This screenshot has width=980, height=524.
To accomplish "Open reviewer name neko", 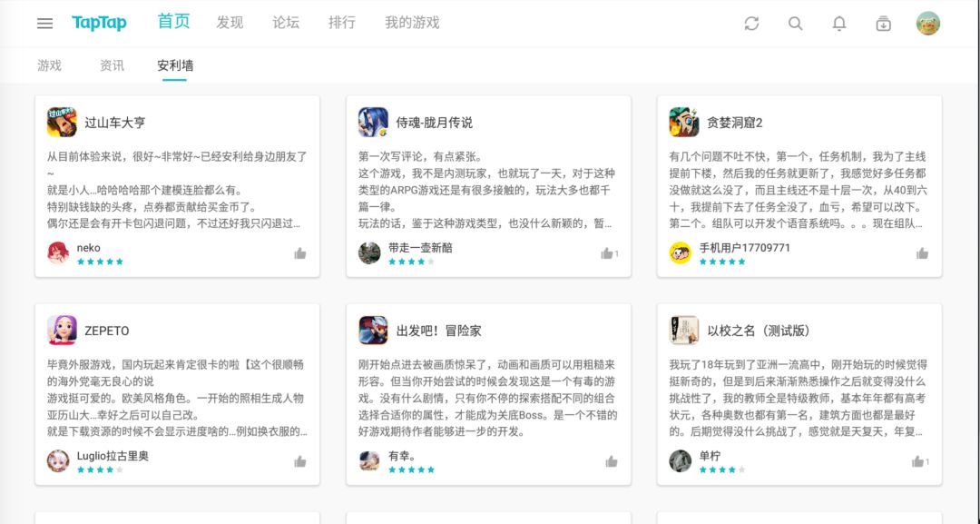I will 89,248.
